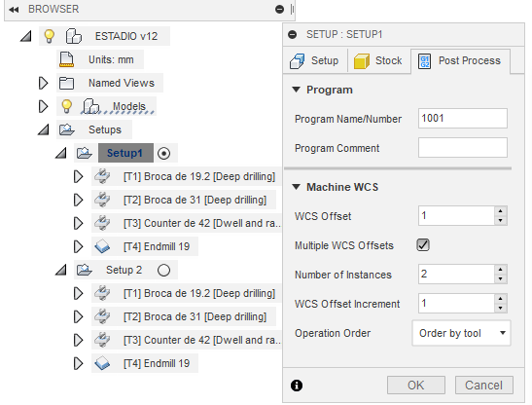Open the Operation Order dropdown
The image size is (532, 405).
tap(461, 333)
